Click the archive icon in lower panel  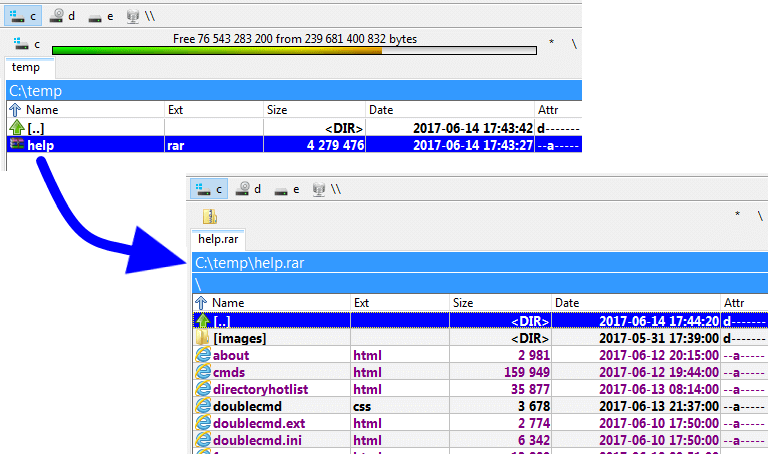click(209, 216)
